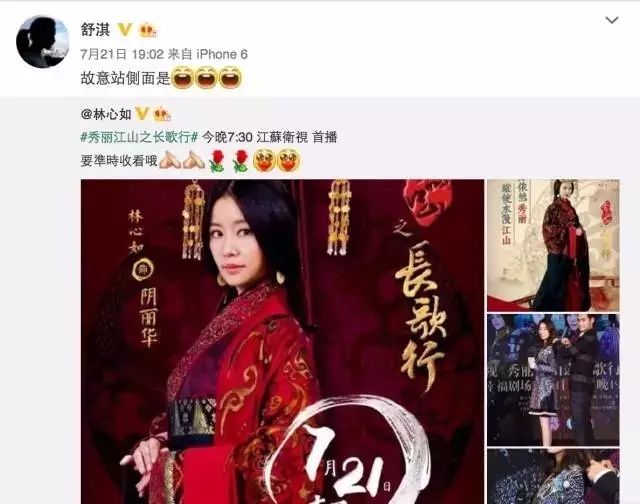Click the repost text 要準時收看哦
The width and height of the screenshot is (640, 504).
[119, 161]
